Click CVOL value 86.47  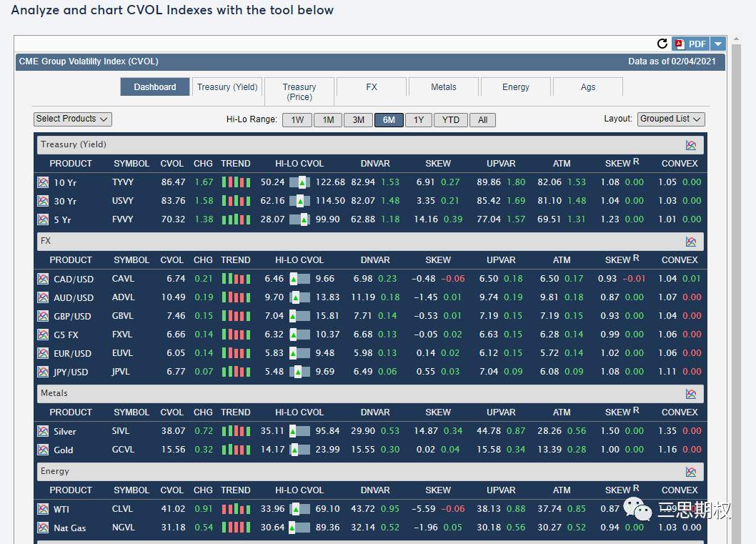tap(173, 182)
